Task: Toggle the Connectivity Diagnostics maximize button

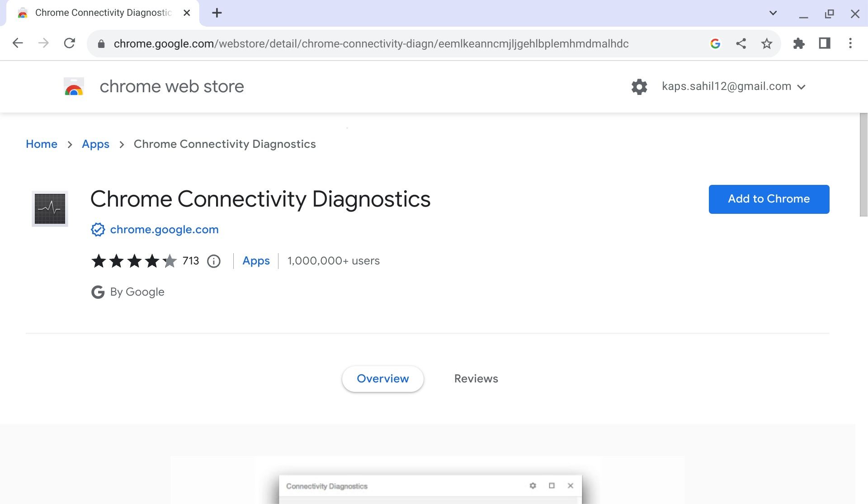Action: point(551,486)
